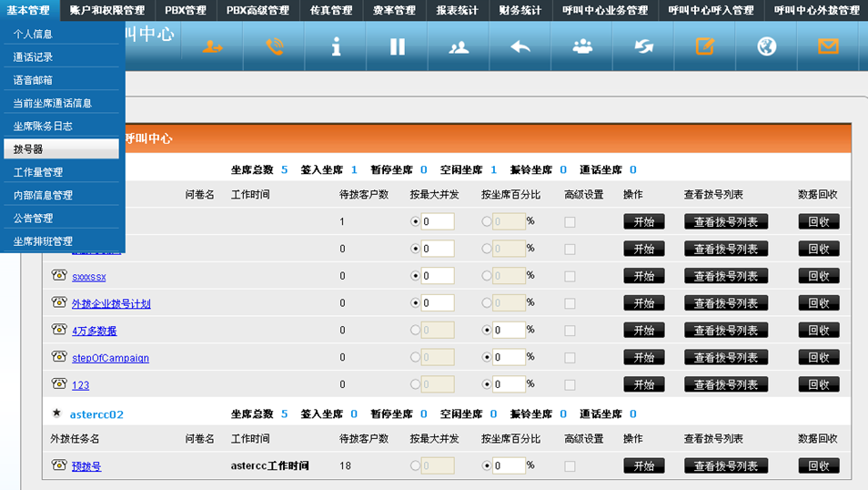Open the PBX高级管理 top menu

(257, 10)
